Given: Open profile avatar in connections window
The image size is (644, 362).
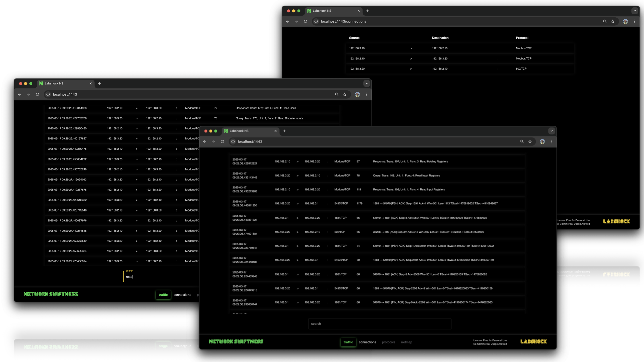Looking at the screenshot, I should click(625, 21).
